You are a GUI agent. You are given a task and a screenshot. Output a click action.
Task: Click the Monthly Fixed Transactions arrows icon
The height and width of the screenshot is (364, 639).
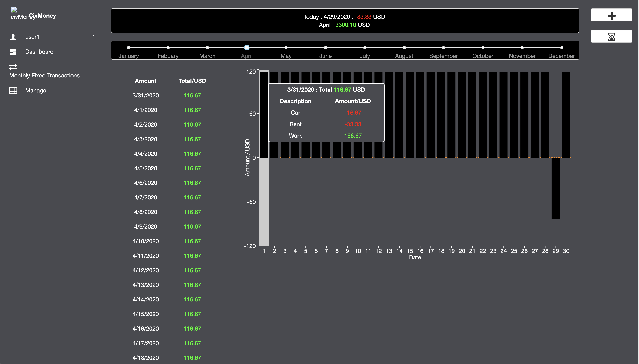13,67
